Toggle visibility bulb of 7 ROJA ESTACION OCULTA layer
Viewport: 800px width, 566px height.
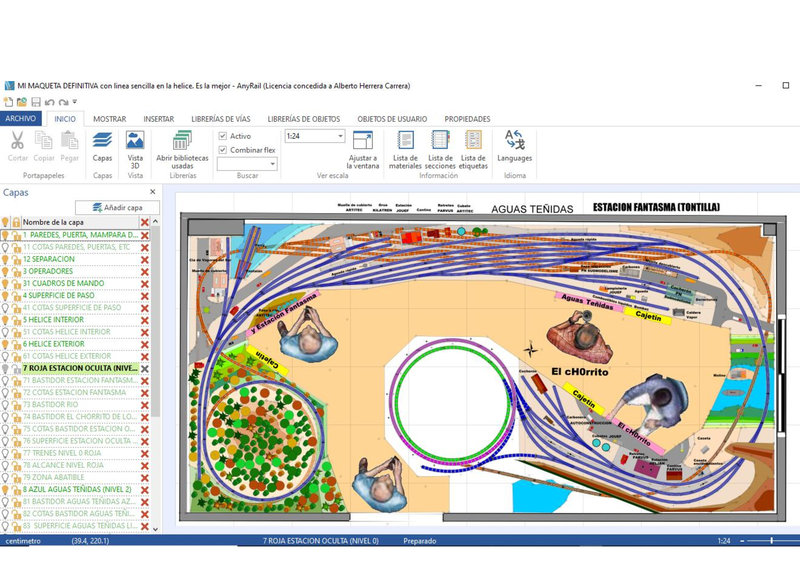pyautogui.click(x=6, y=368)
